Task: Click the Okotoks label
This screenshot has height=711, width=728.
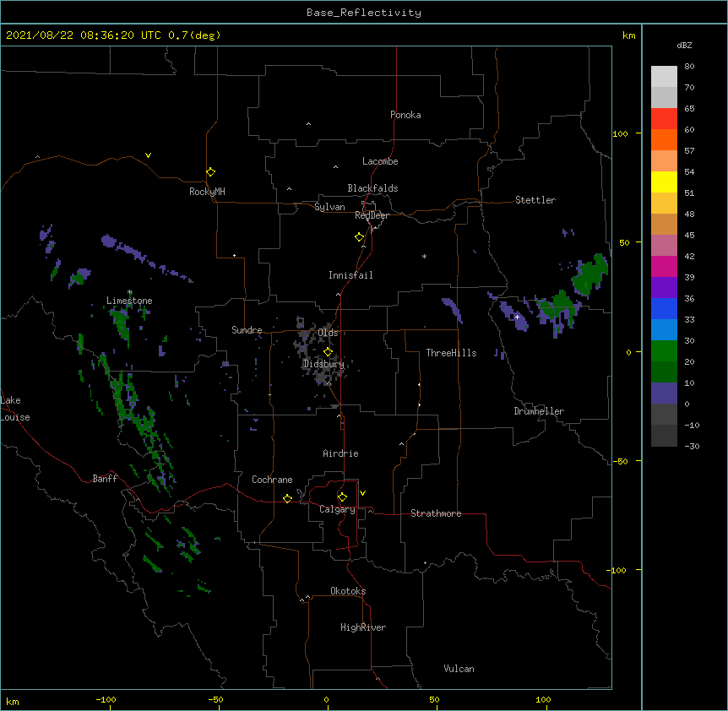Action: (x=348, y=591)
